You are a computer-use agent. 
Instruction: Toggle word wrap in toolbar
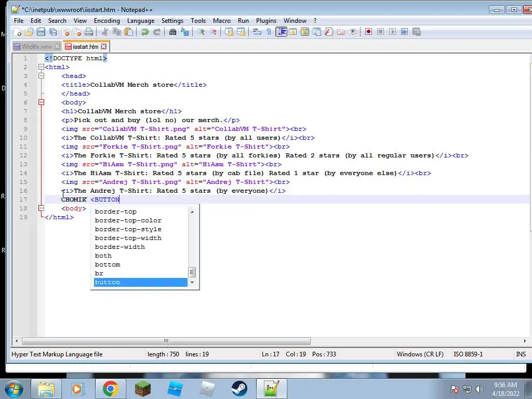pos(257,32)
